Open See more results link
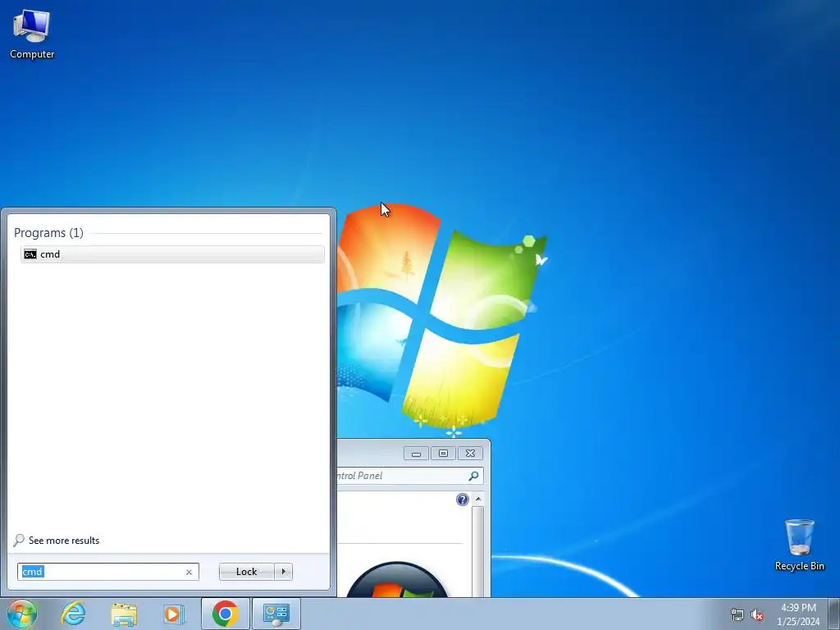 click(64, 540)
